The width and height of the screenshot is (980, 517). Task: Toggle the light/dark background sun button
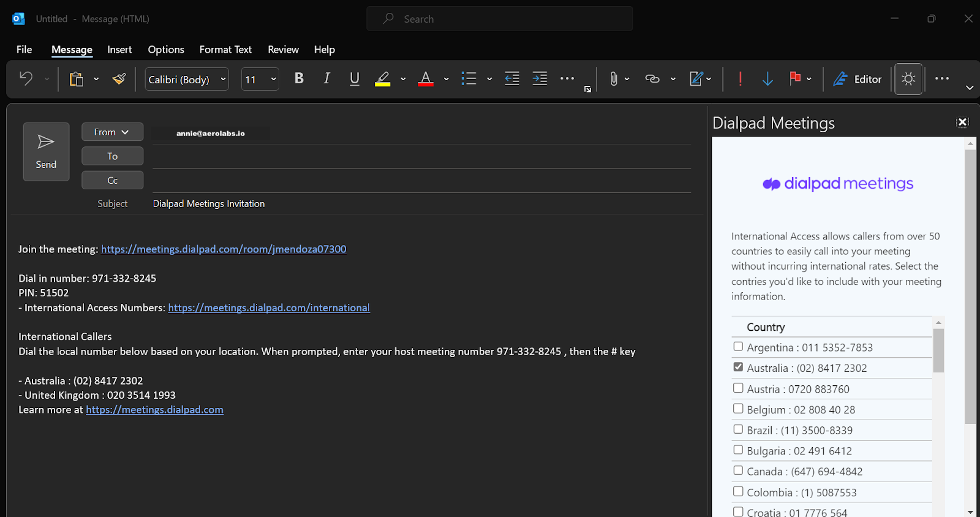pyautogui.click(x=908, y=79)
